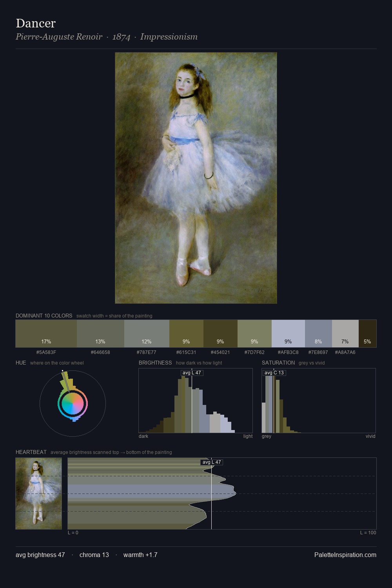
Task: Open the PaletteInspiration.com link
Action: click(x=345, y=555)
